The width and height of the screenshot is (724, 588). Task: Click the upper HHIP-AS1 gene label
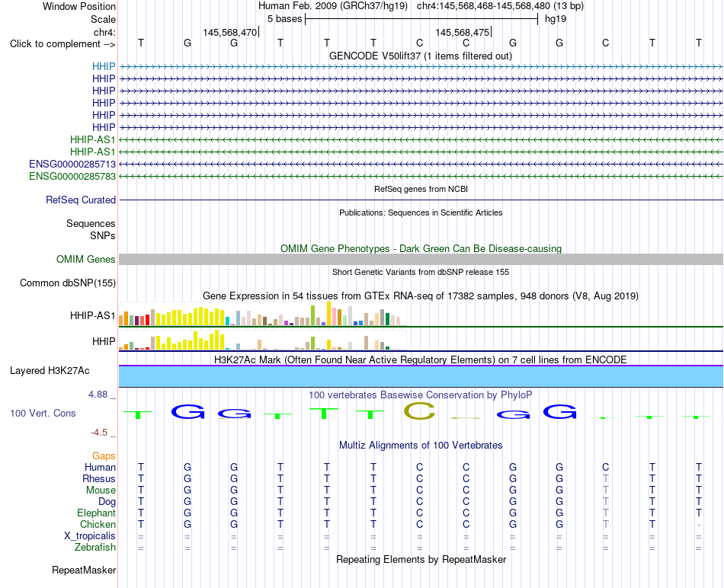[92, 139]
